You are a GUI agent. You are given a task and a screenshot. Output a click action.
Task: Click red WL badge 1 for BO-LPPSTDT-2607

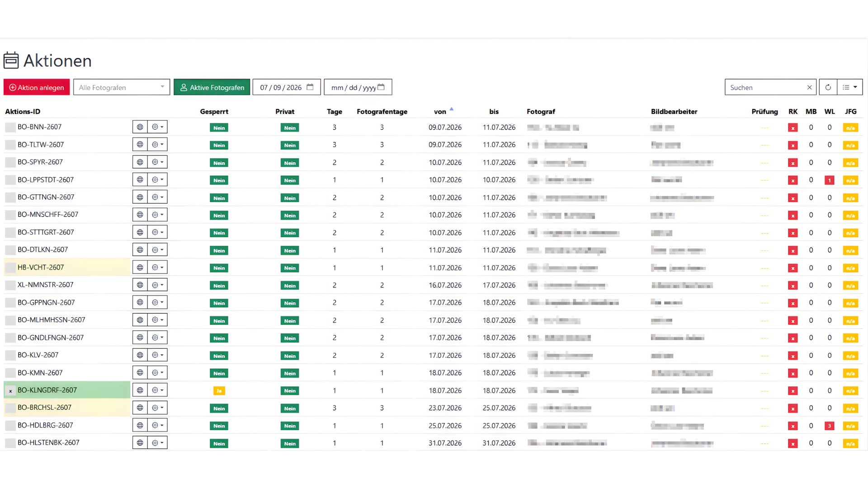[829, 180]
